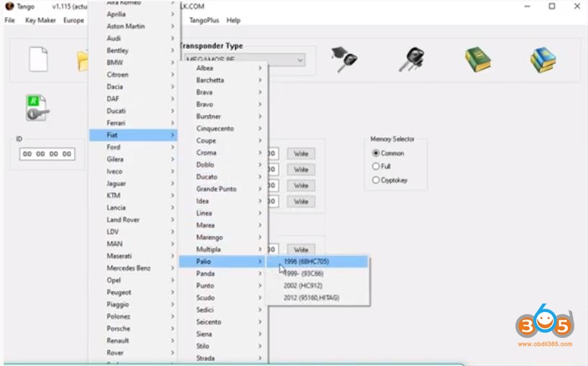
Task: Select Doblo in the Fiat models
Action: 223,165
